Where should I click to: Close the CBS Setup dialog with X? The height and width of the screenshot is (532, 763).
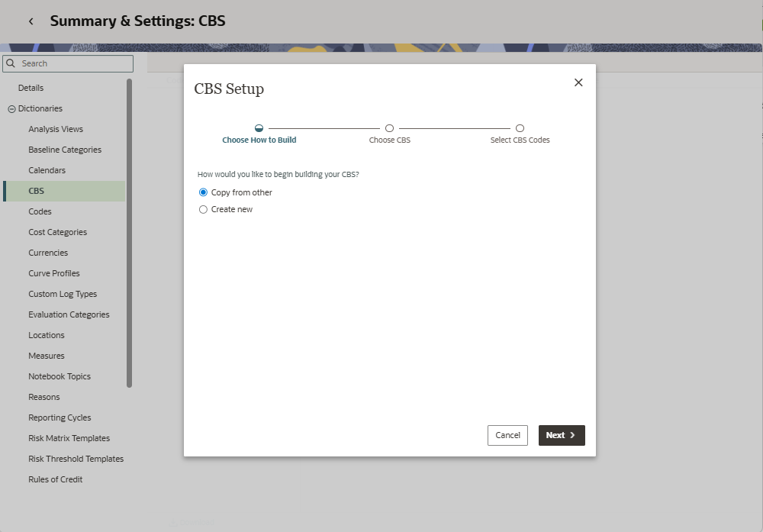point(578,82)
